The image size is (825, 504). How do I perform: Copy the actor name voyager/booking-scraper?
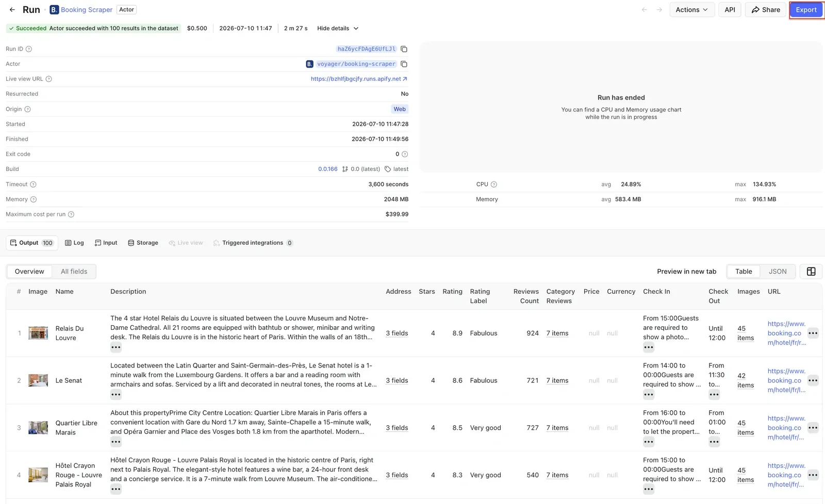click(404, 64)
